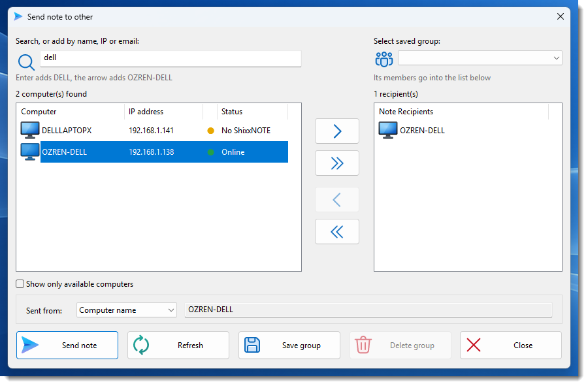This screenshot has width=588, height=386.
Task: Open the Select saved group dropdown
Action: pos(480,58)
